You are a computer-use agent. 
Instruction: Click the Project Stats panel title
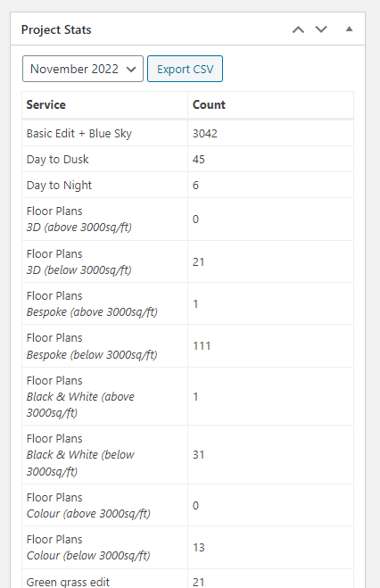pyautogui.click(x=56, y=29)
